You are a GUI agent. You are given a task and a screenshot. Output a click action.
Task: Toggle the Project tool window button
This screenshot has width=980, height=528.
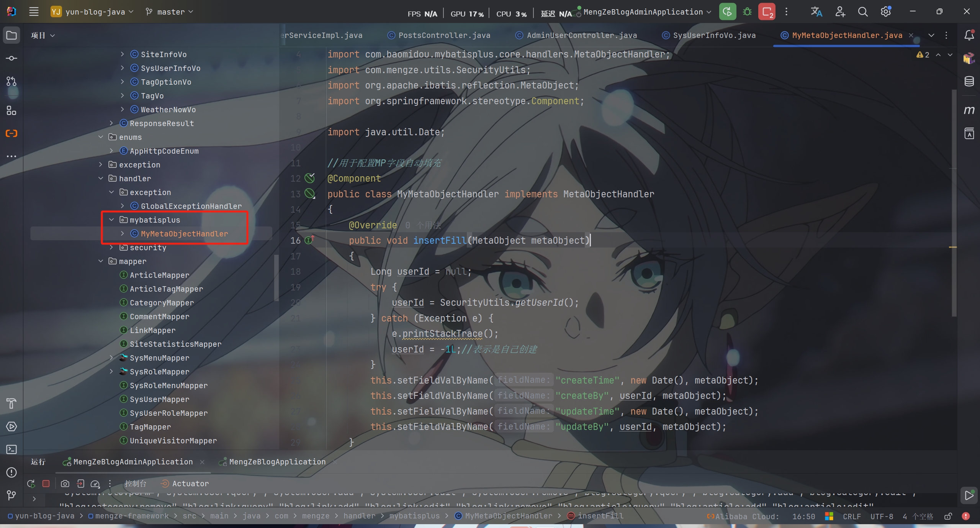click(11, 35)
